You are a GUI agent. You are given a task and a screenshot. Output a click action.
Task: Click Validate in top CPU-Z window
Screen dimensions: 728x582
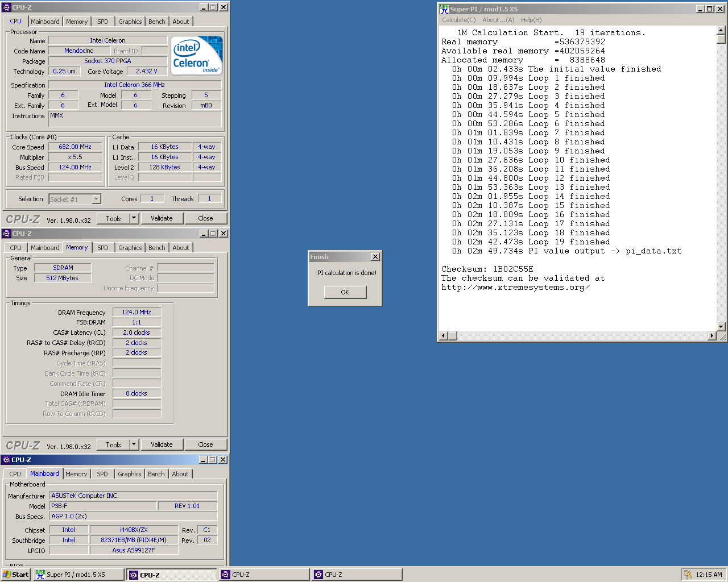pos(162,218)
